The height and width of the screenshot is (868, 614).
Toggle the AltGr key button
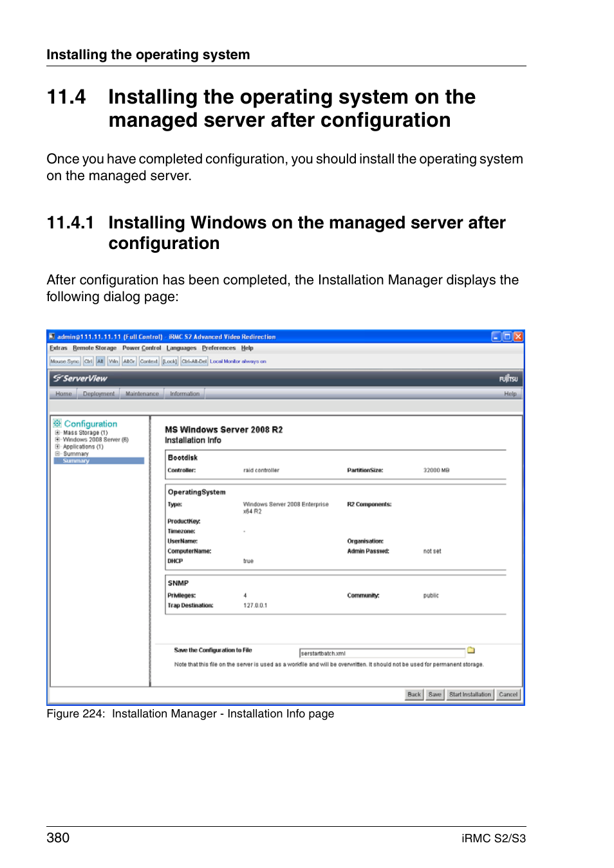point(129,362)
